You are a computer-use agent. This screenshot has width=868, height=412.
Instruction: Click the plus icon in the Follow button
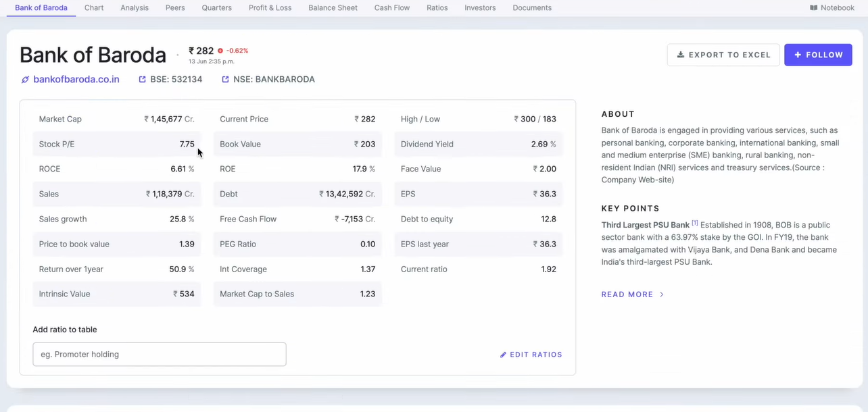tap(798, 55)
